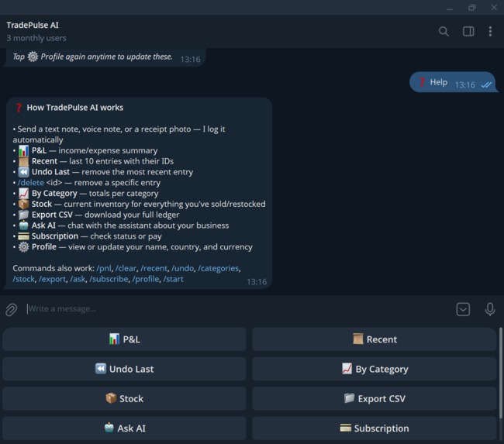Click the 3 monthly users subtitle
Image resolution: width=504 pixels, height=444 pixels.
point(36,38)
